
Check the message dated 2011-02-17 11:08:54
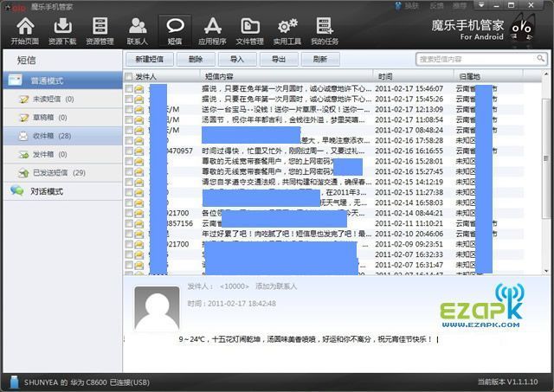coord(129,119)
